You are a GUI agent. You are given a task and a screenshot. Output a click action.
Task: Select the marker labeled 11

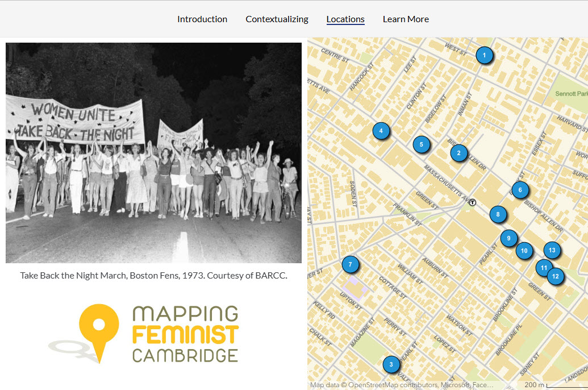[544, 267]
